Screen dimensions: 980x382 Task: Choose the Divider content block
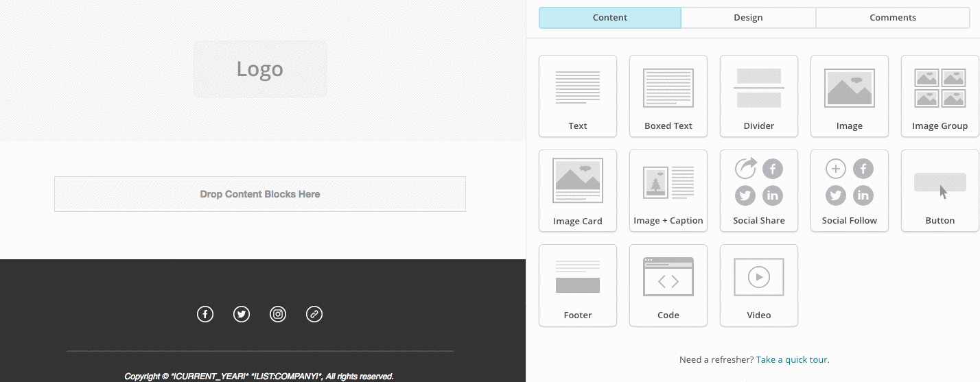coord(759,96)
